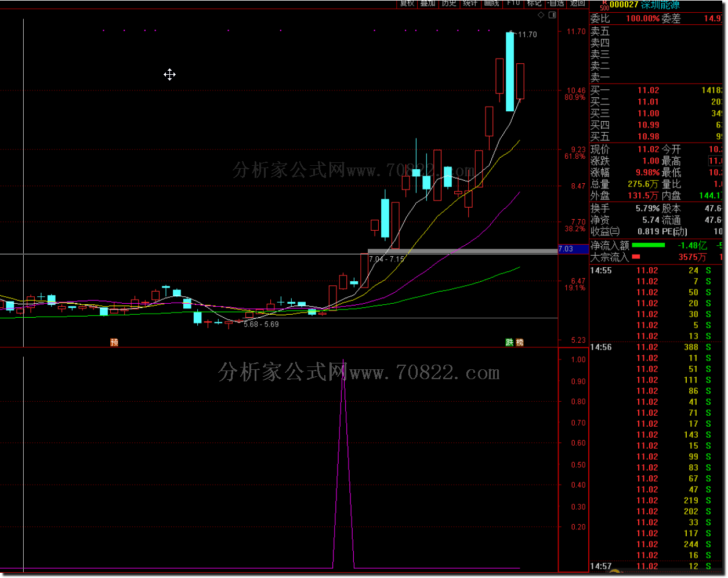Click the 委比 value 100.00%
Image resolution: width=728 pixels, height=578 pixels.
point(643,19)
